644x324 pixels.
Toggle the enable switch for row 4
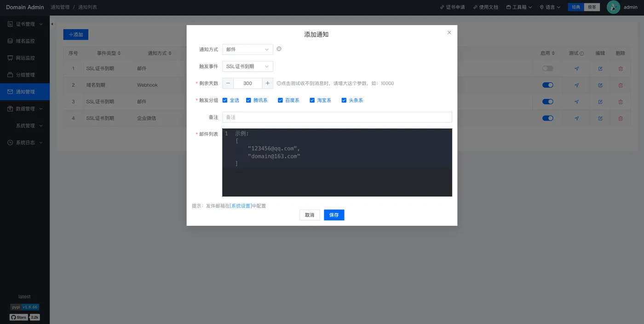pos(547,118)
